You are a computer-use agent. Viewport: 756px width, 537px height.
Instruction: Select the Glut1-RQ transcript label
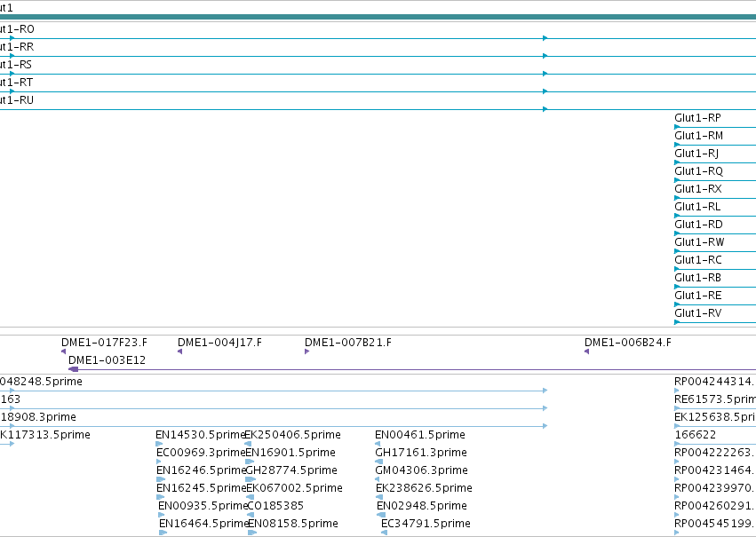pyautogui.click(x=698, y=171)
